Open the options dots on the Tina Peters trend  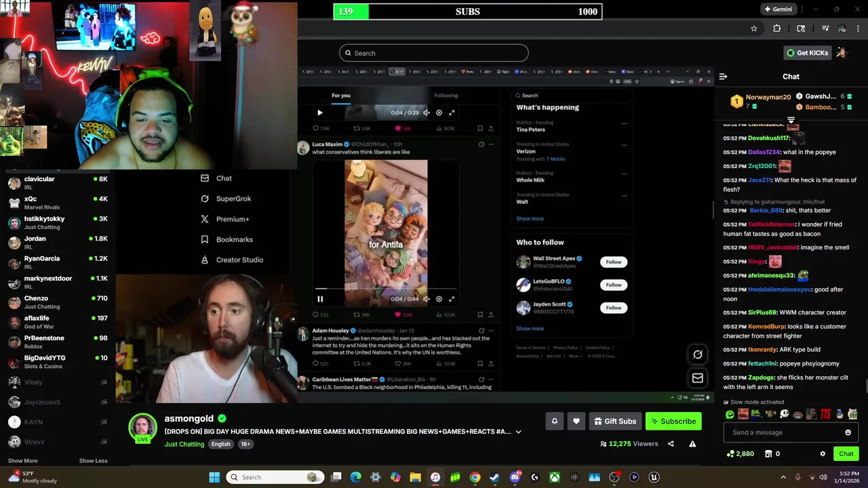coord(624,124)
